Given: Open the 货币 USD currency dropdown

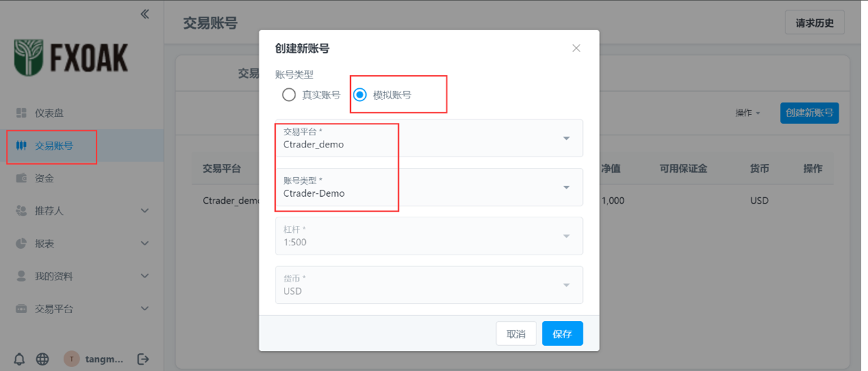Looking at the screenshot, I should [x=429, y=285].
